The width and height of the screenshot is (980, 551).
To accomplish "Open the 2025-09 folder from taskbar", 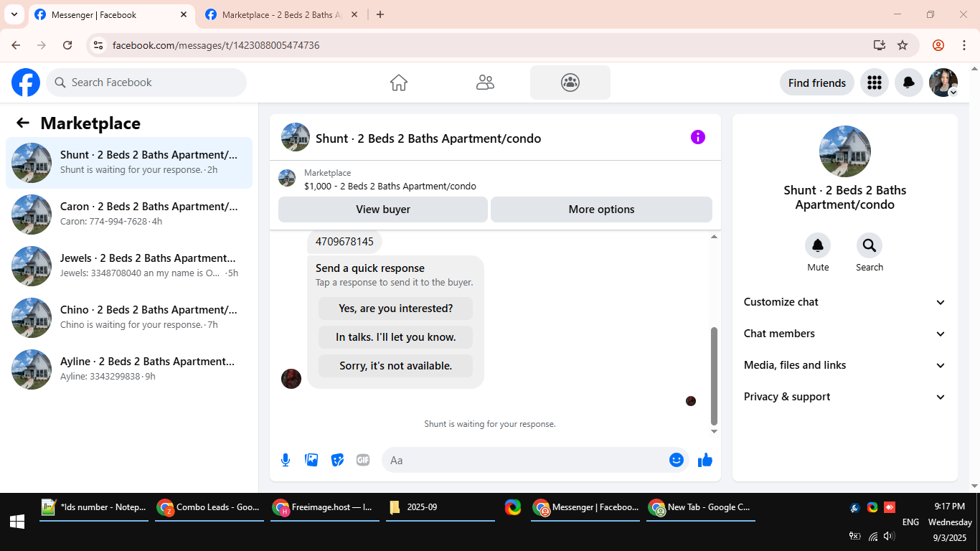I will 440,507.
